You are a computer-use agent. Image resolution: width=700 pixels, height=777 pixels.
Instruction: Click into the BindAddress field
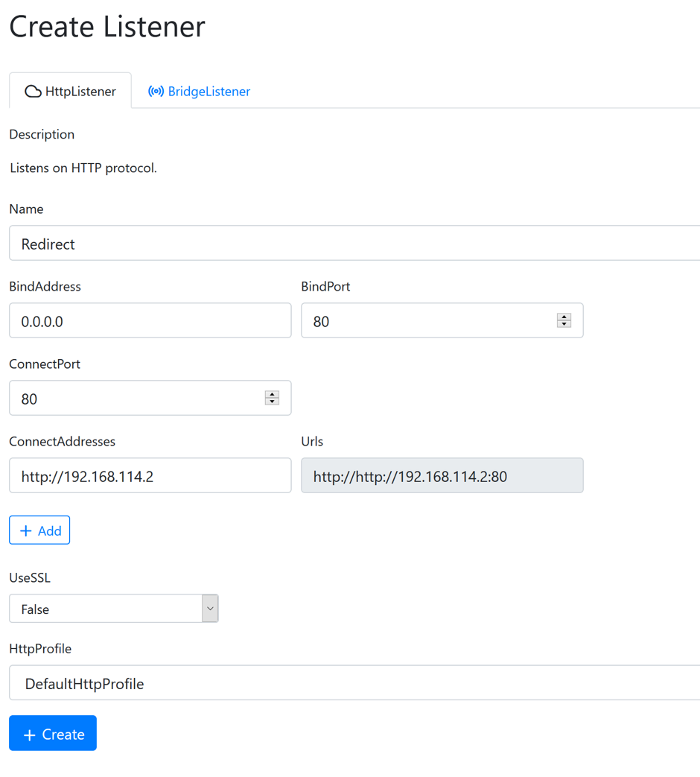(150, 321)
